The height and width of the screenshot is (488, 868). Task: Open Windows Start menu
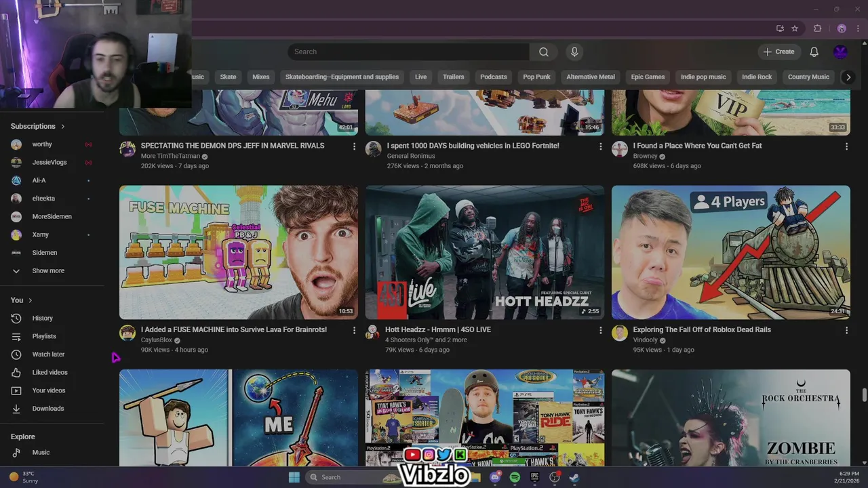click(x=294, y=477)
